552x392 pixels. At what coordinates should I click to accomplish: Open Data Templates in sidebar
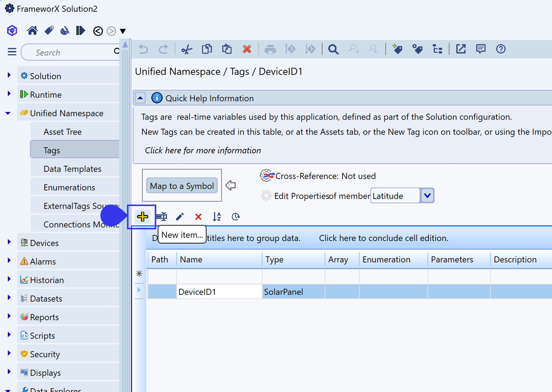pos(75,169)
